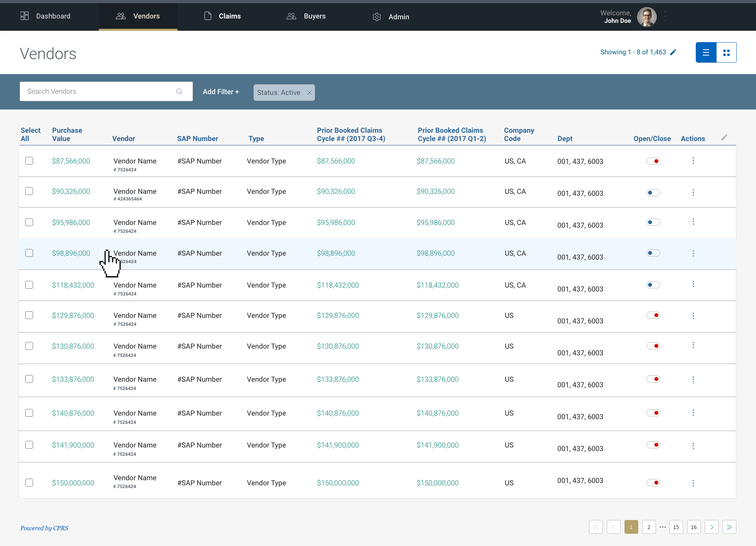Open the Claims tab

click(222, 16)
